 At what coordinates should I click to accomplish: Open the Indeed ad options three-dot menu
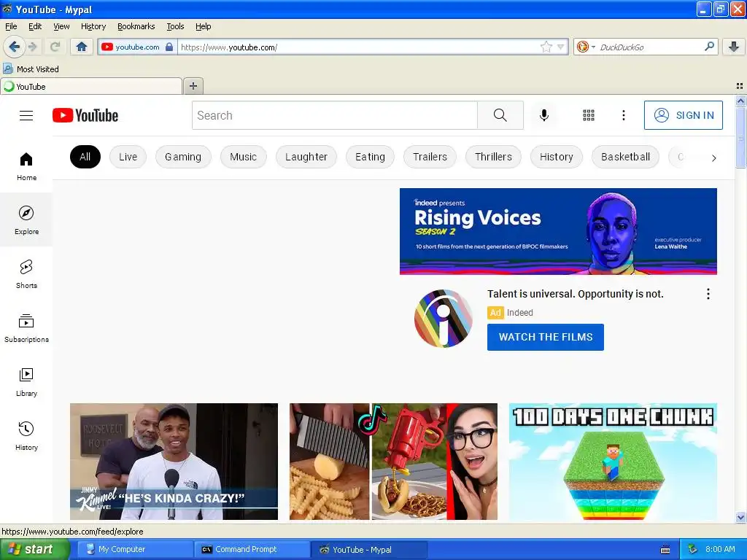[x=708, y=294]
